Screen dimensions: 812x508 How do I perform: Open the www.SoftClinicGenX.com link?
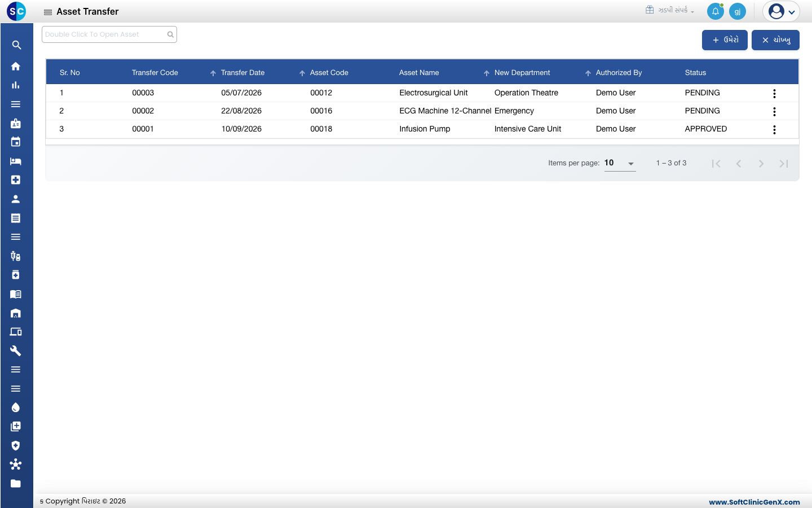point(754,502)
